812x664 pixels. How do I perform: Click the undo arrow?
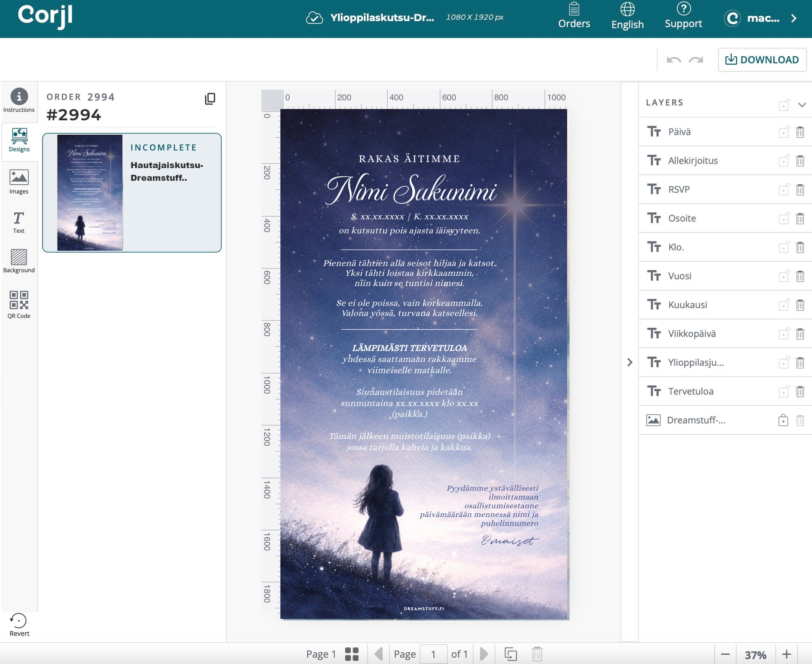(x=673, y=60)
